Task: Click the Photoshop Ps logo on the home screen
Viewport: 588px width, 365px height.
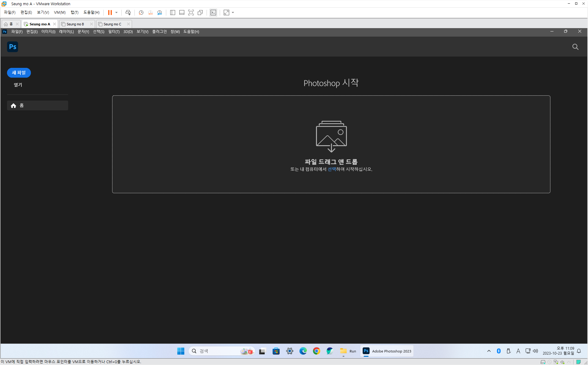Action: pyautogui.click(x=13, y=47)
